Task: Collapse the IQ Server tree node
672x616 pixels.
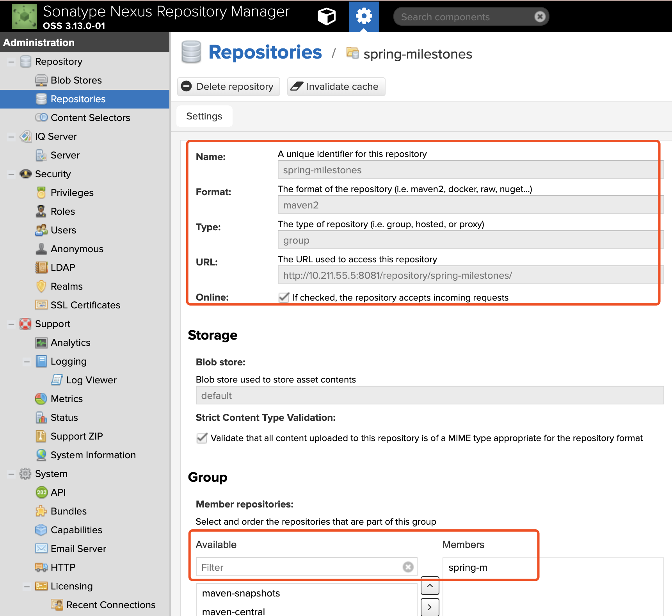Action: click(x=11, y=137)
